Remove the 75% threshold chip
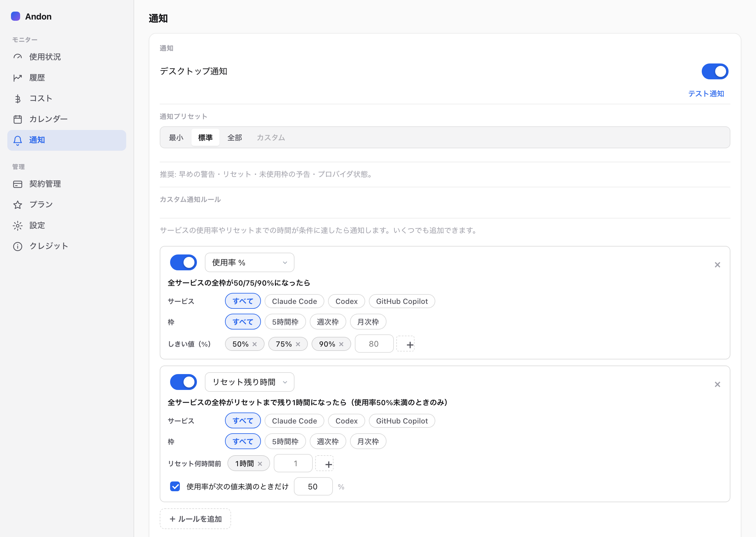756x537 pixels. (x=298, y=344)
